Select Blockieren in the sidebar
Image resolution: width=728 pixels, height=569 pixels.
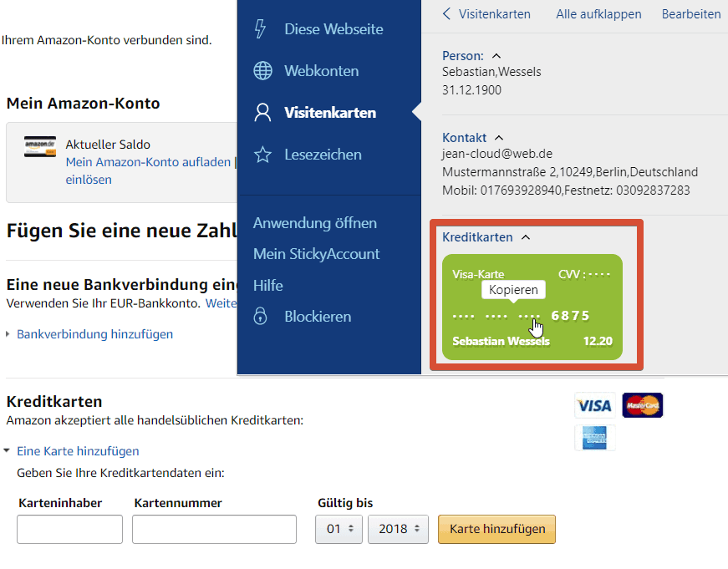coord(318,316)
